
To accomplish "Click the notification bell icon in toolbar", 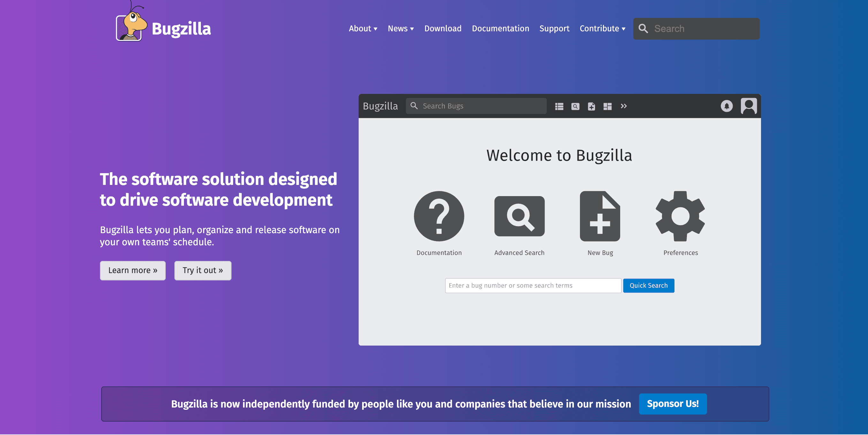I will 727,105.
